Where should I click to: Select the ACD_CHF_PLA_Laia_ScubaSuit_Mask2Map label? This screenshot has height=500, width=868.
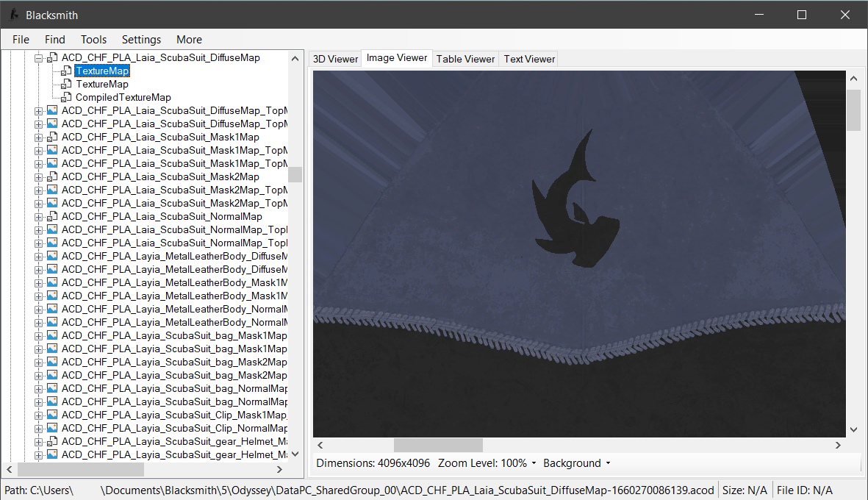coord(160,177)
